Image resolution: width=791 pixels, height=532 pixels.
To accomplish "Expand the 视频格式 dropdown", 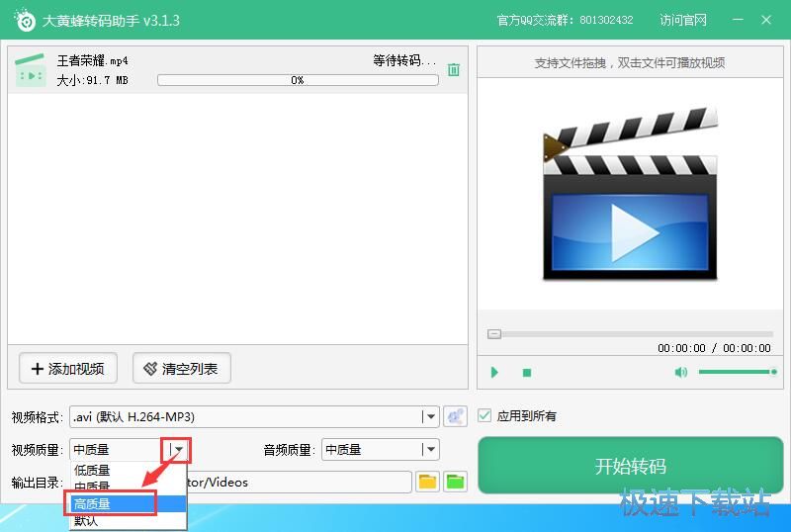I will tap(429, 416).
